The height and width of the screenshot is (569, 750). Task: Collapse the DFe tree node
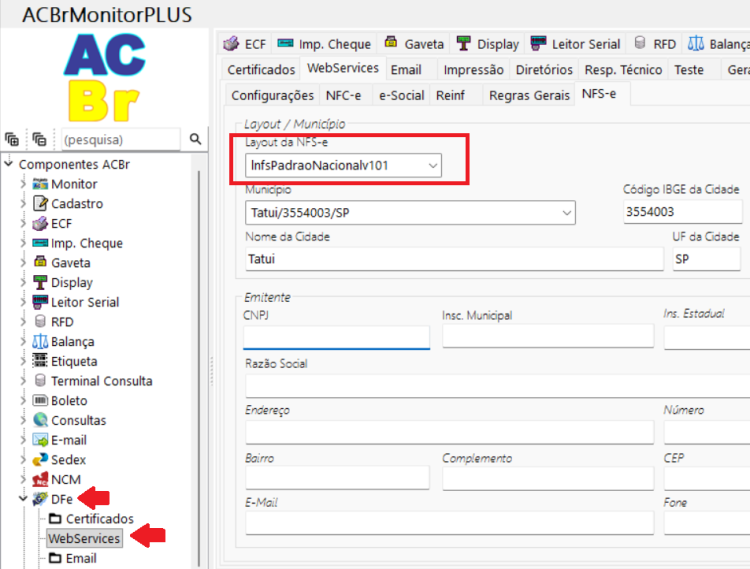coord(23,498)
